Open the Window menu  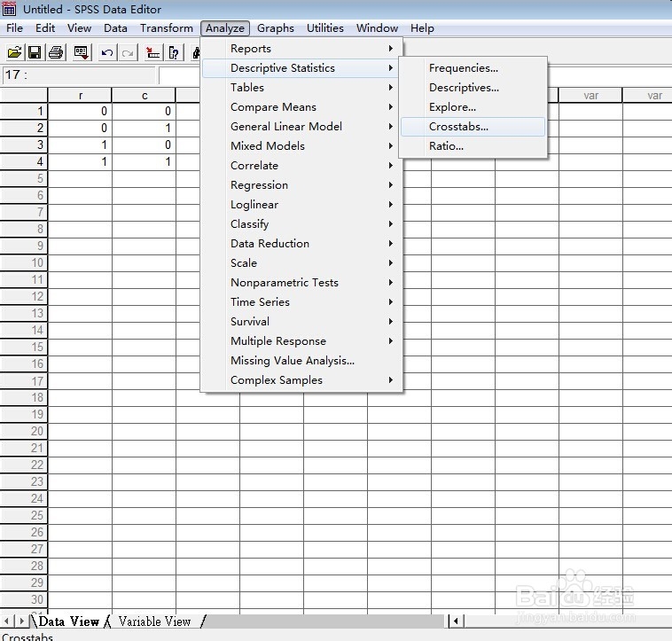[377, 28]
